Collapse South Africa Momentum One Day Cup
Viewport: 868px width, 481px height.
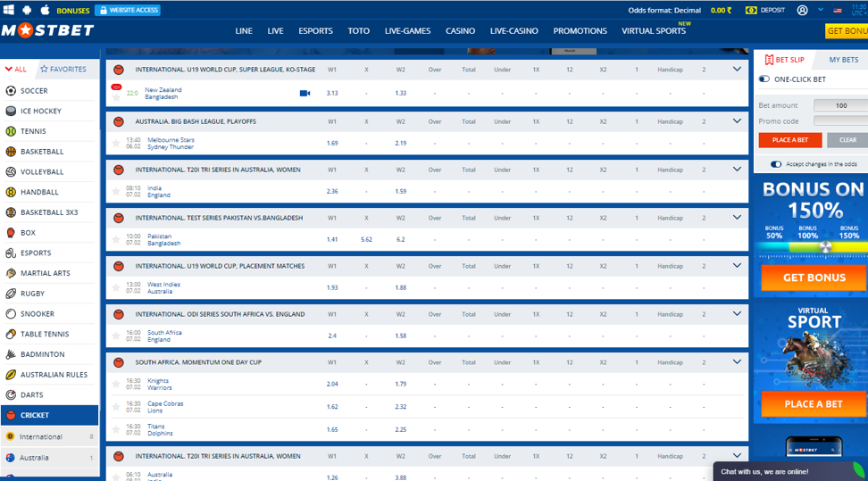737,361
